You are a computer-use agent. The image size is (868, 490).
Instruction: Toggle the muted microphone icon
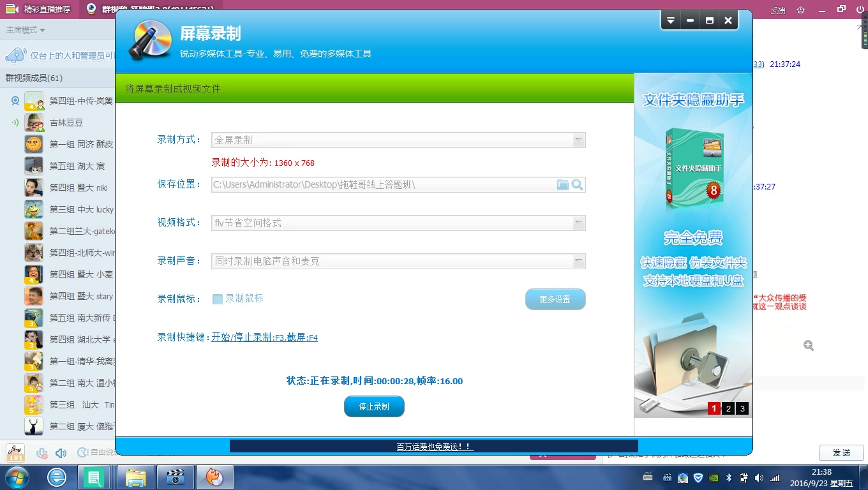click(x=42, y=453)
